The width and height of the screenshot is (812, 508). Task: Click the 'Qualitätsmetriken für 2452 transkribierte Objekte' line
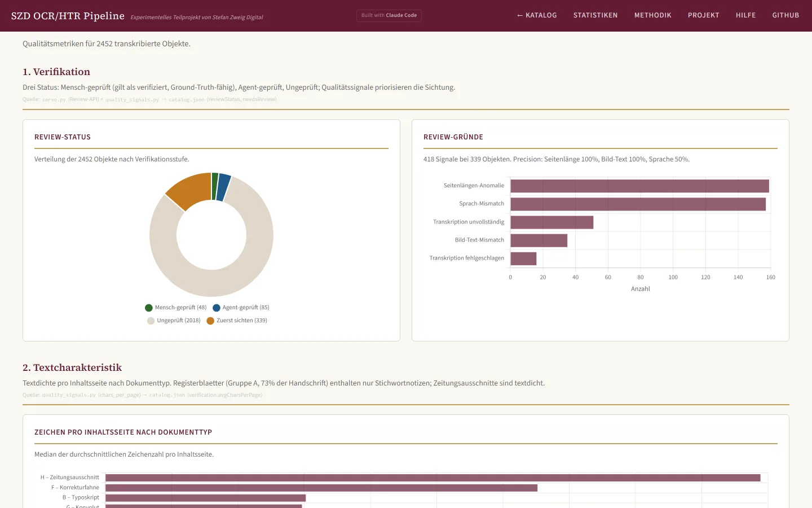click(107, 43)
